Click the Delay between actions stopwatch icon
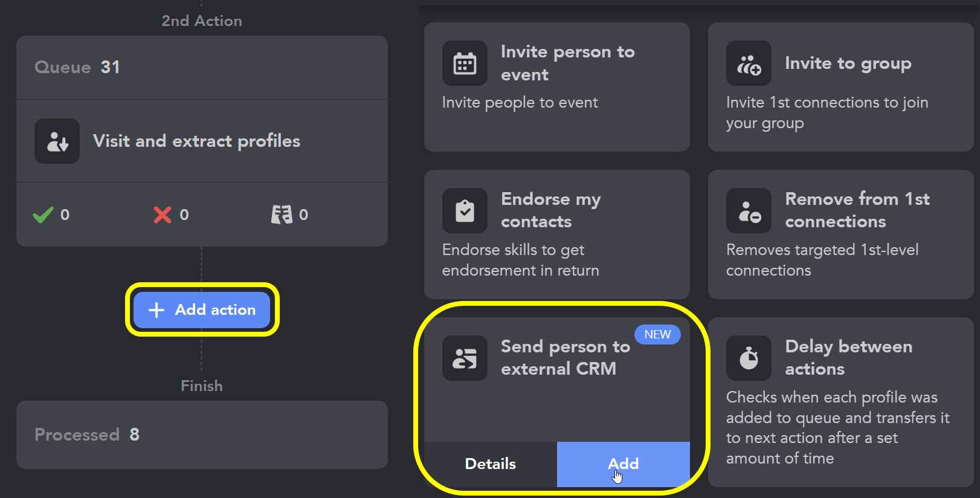 749,358
